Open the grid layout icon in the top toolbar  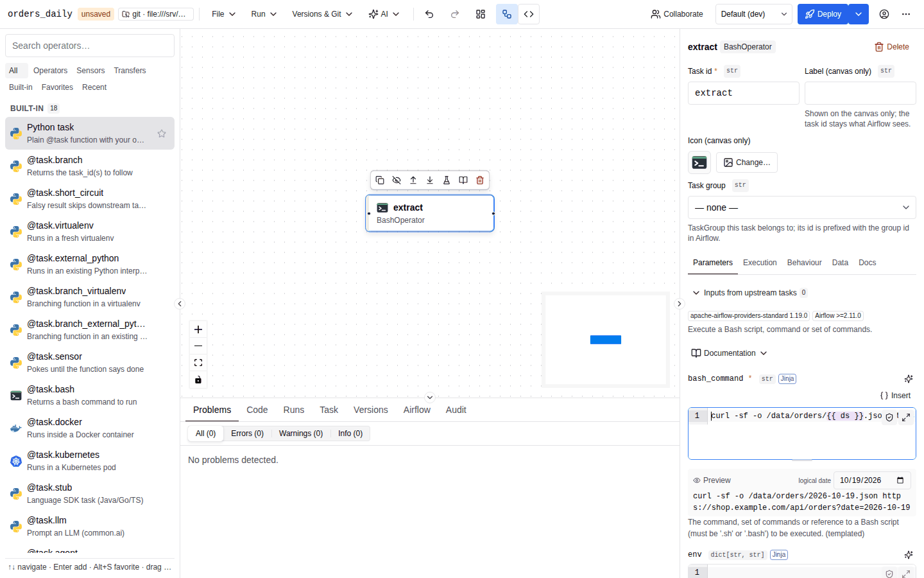[x=481, y=14]
